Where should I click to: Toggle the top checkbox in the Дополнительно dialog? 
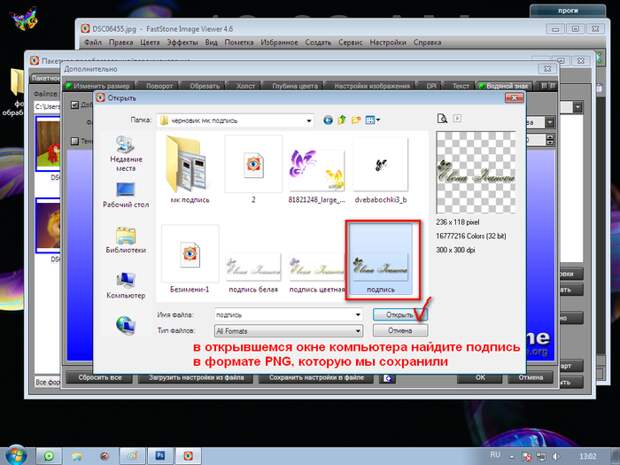tap(74, 105)
